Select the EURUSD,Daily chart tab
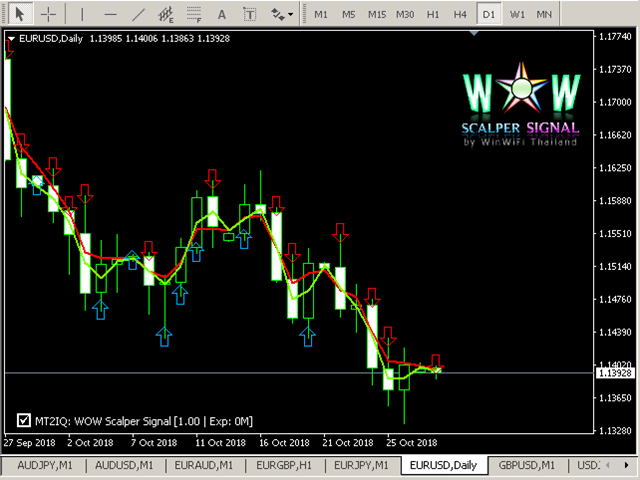640x480 pixels. (x=443, y=465)
